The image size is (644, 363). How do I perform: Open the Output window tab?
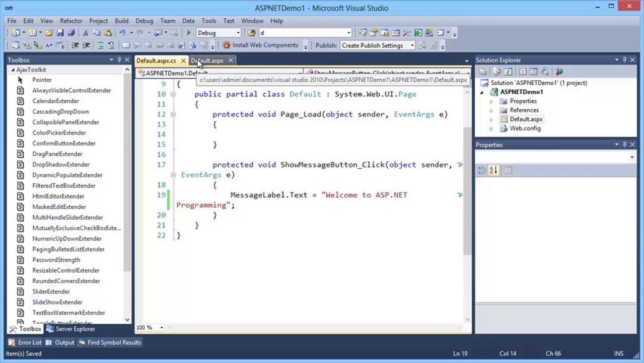point(60,342)
